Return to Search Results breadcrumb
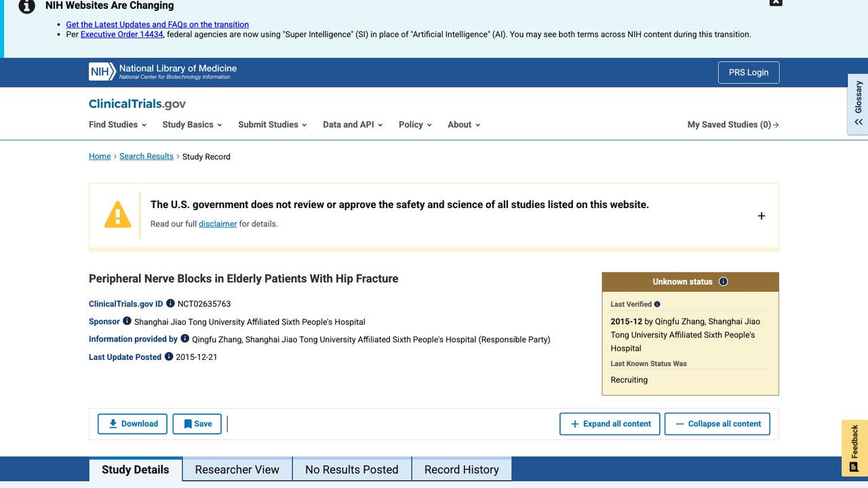The image size is (868, 488). tap(146, 157)
